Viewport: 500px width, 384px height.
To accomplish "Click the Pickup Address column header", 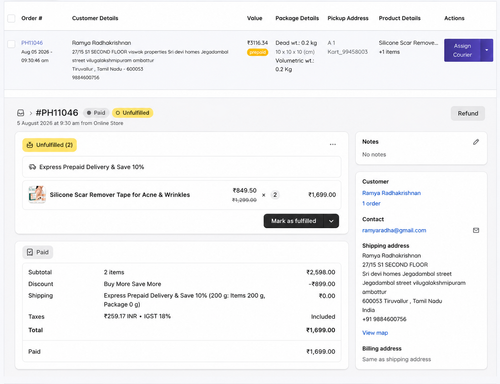I will [x=348, y=18].
